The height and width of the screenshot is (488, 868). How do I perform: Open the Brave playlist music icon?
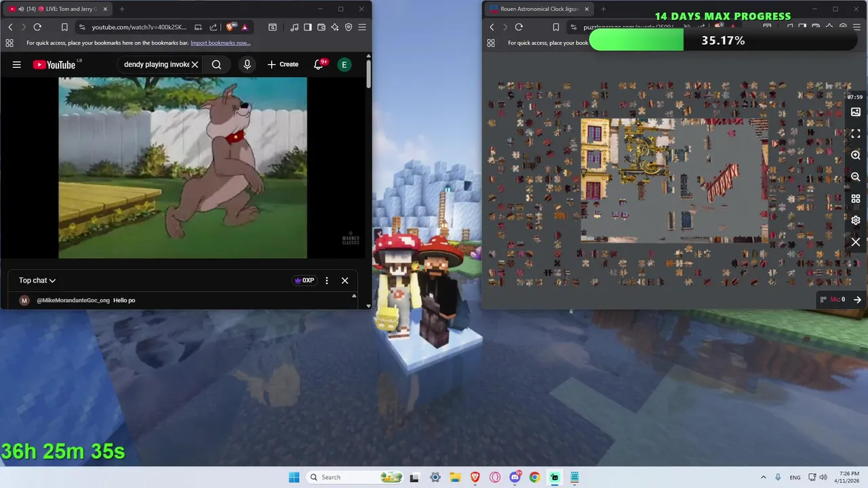pos(294,27)
